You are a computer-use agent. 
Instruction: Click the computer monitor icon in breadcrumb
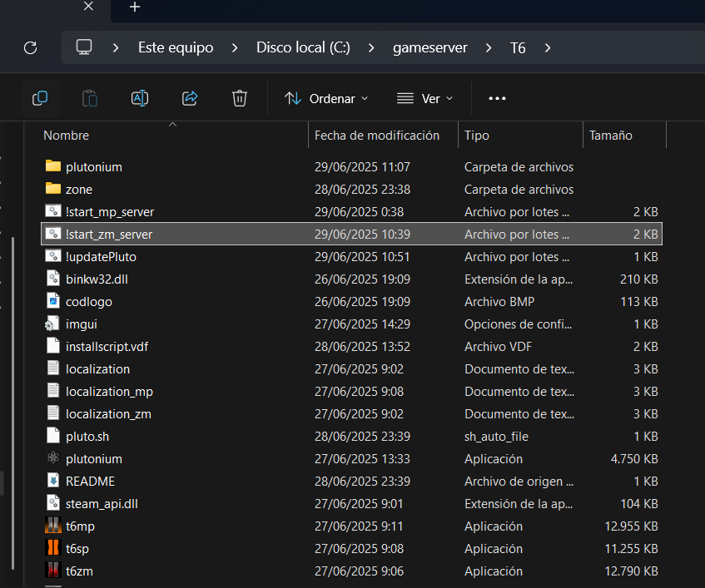[x=84, y=47]
